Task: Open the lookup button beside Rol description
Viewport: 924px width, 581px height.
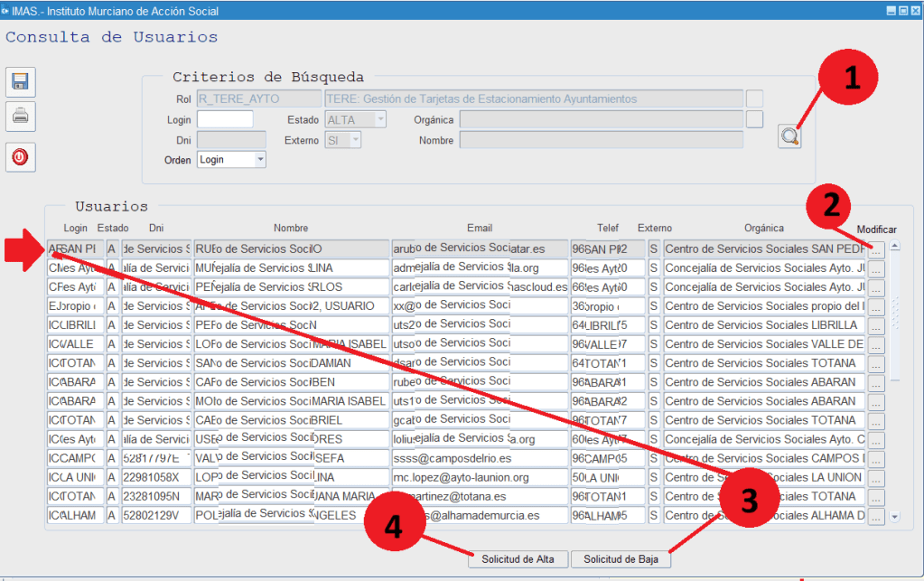Action: pos(755,98)
